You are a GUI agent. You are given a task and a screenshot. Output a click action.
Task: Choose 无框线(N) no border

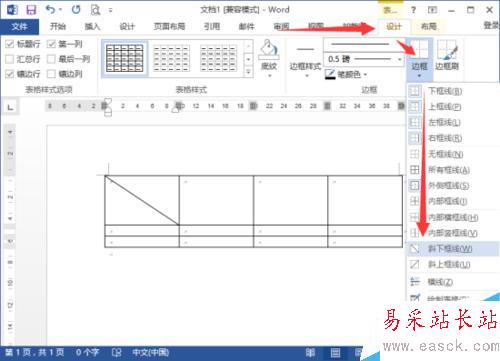[x=453, y=154]
